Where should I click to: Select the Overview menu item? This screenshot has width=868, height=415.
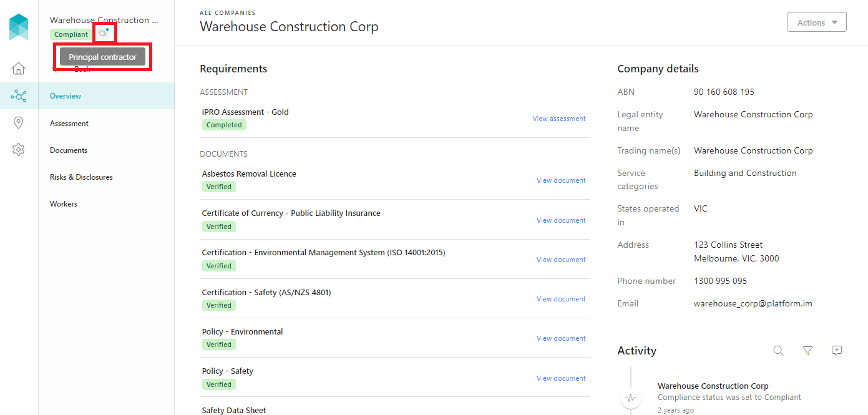[x=107, y=96]
